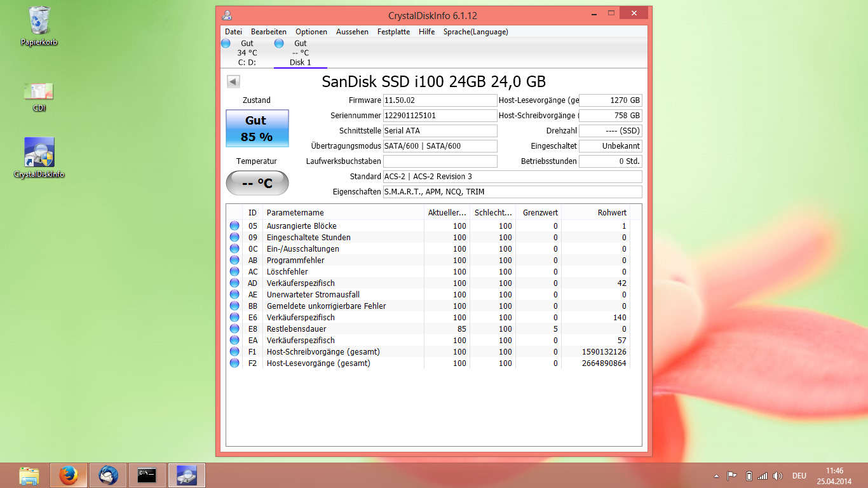The height and width of the screenshot is (488, 868).
Task: Open the Optionen menu
Action: click(311, 32)
